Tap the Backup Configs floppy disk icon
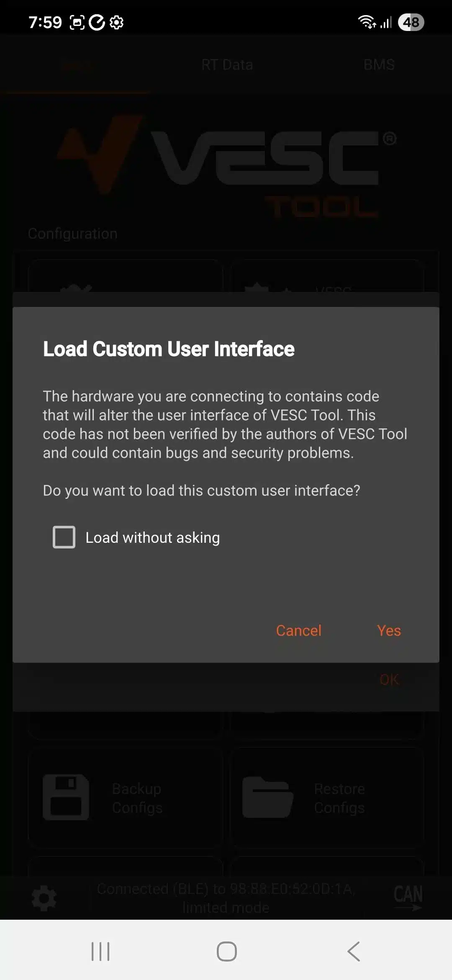 tap(66, 797)
